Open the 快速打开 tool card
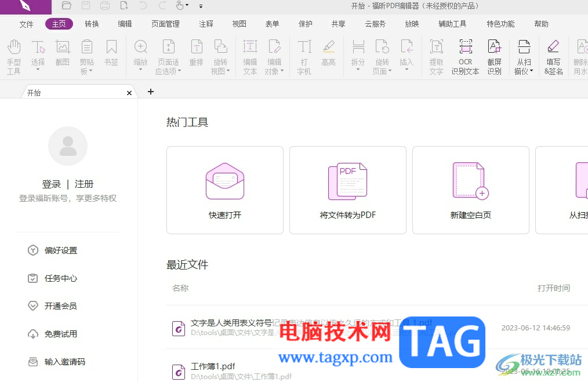Screen dimensions: 588x382 point(225,190)
